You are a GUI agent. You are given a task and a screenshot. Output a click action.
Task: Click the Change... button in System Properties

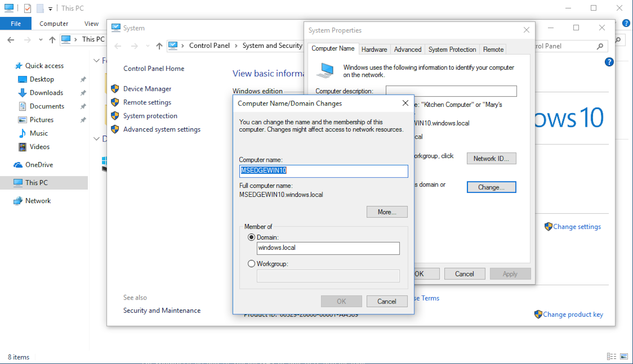(491, 187)
